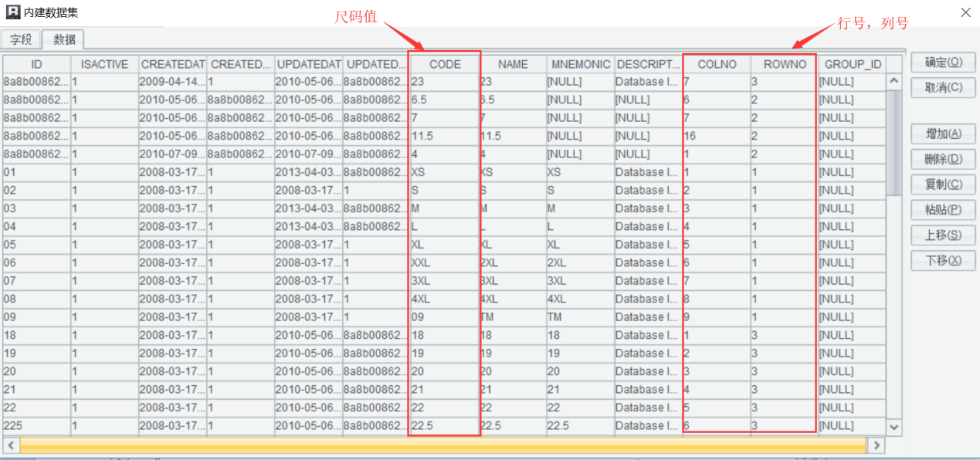Image resolution: width=980 pixels, height=460 pixels.
Task: Click the ID cell "01"
Action: [36, 172]
